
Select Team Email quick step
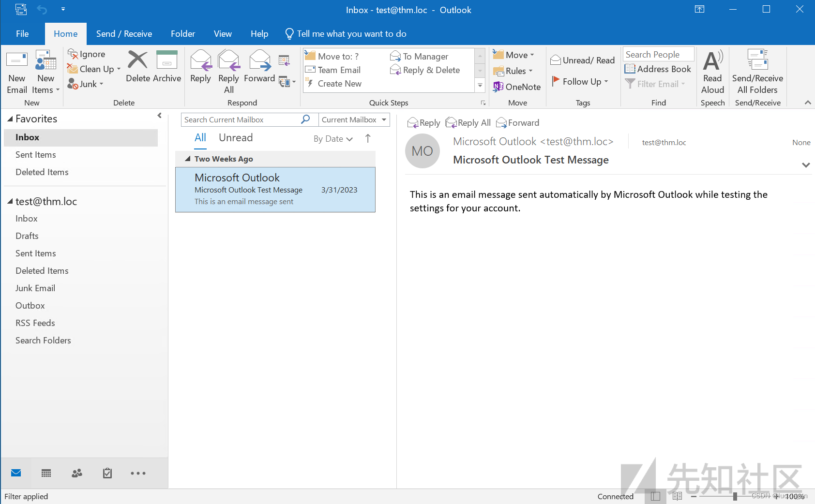click(x=333, y=70)
